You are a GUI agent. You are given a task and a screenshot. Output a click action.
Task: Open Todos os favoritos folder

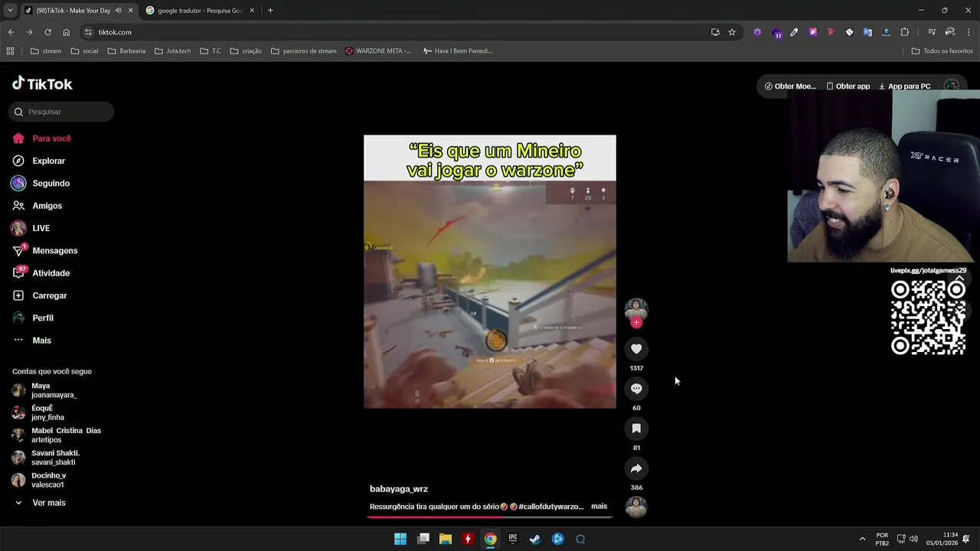tap(942, 51)
